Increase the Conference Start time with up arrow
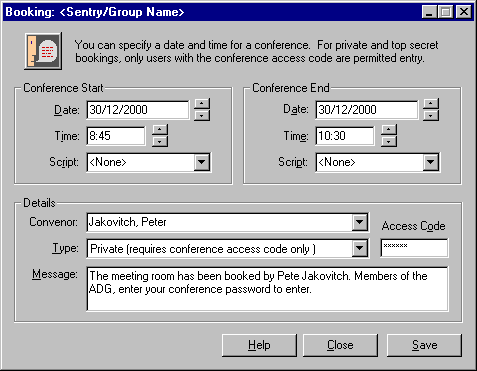Screen dimensions: 477x371 point(160,130)
